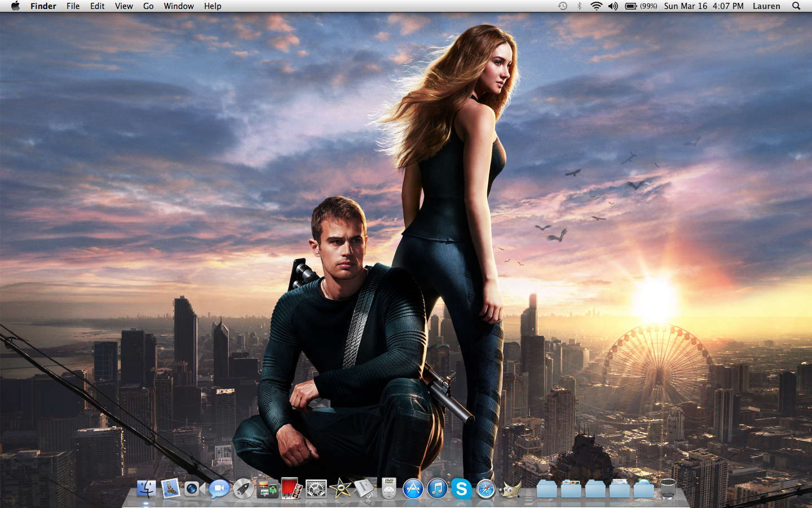
Task: Launch Safari browser from the dock
Action: [x=486, y=489]
